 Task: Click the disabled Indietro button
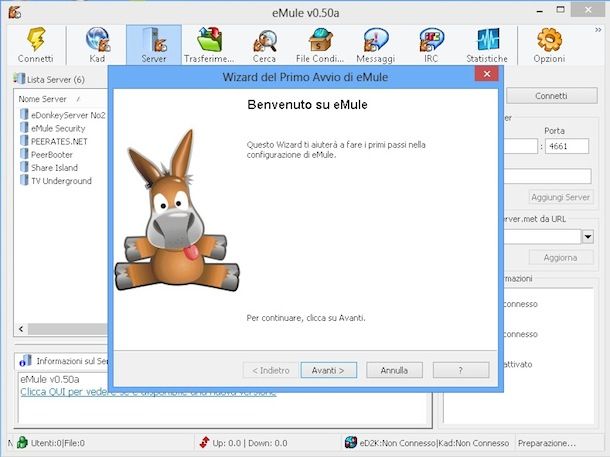[271, 370]
